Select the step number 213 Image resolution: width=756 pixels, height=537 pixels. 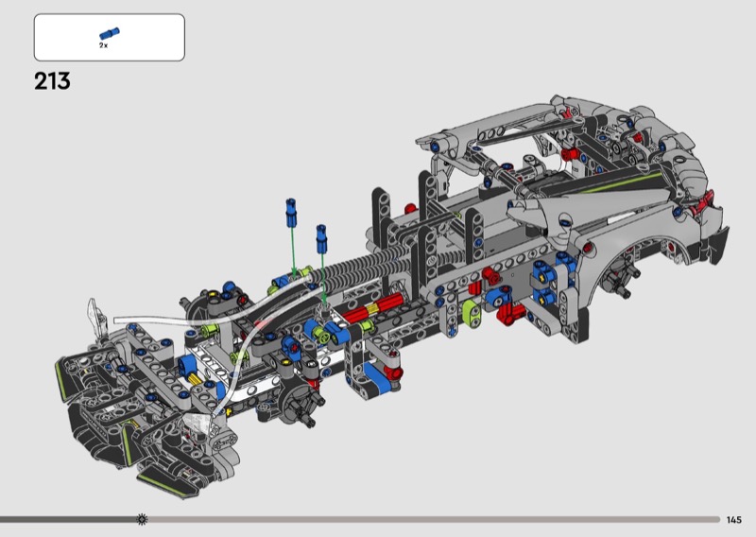[52, 81]
